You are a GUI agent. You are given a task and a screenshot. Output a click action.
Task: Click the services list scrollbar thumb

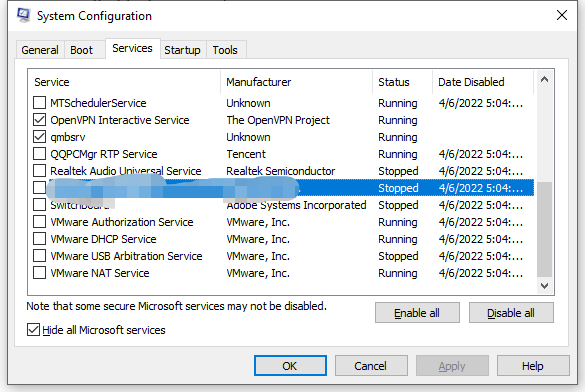[x=544, y=229]
